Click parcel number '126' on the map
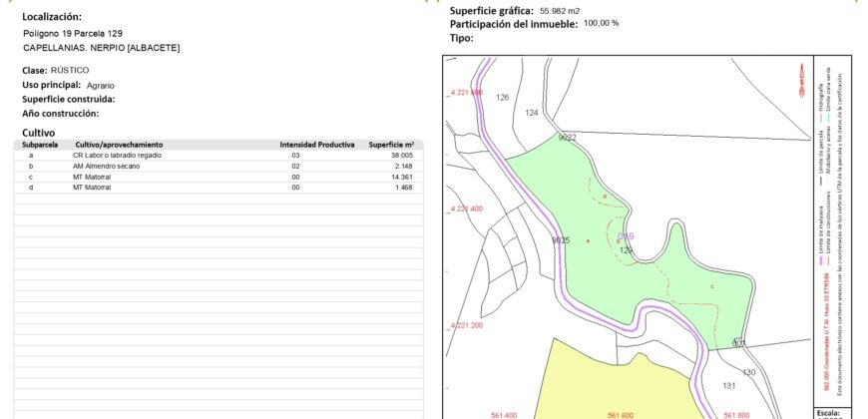 tap(502, 98)
